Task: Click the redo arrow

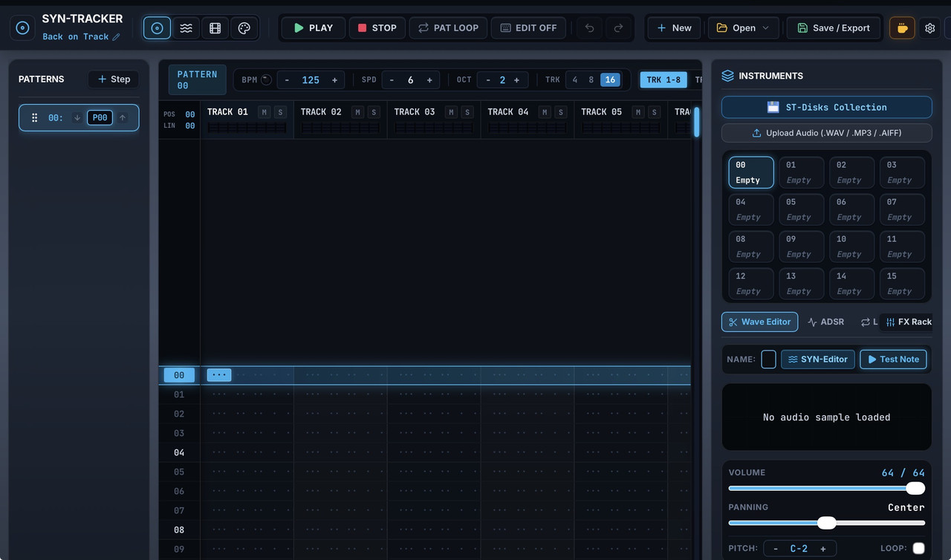Action: coord(618,28)
